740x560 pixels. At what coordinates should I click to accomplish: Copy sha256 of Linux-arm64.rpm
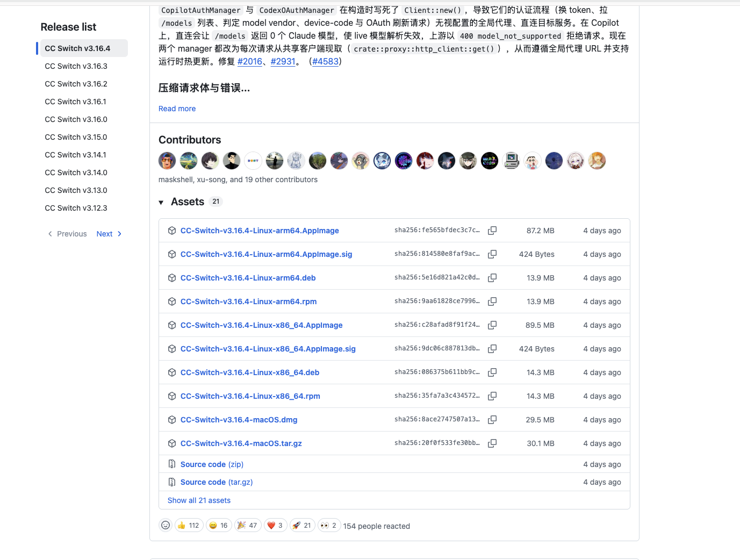pyautogui.click(x=492, y=301)
